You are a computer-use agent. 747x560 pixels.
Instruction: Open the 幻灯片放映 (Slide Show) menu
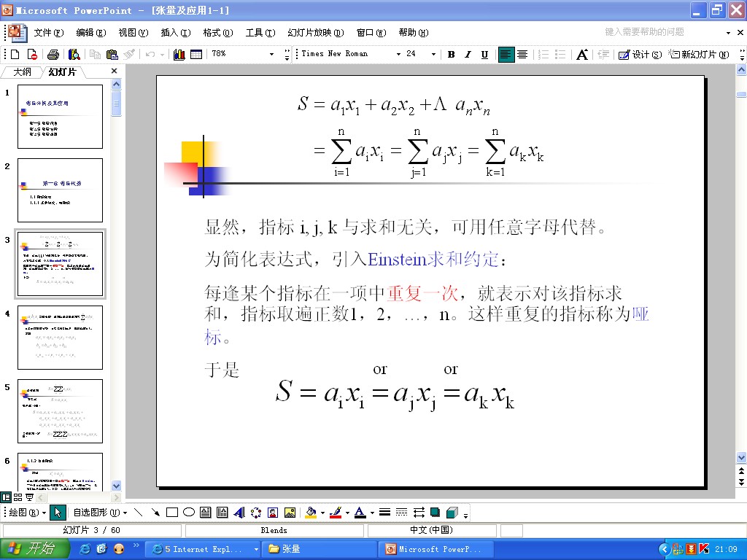316,32
